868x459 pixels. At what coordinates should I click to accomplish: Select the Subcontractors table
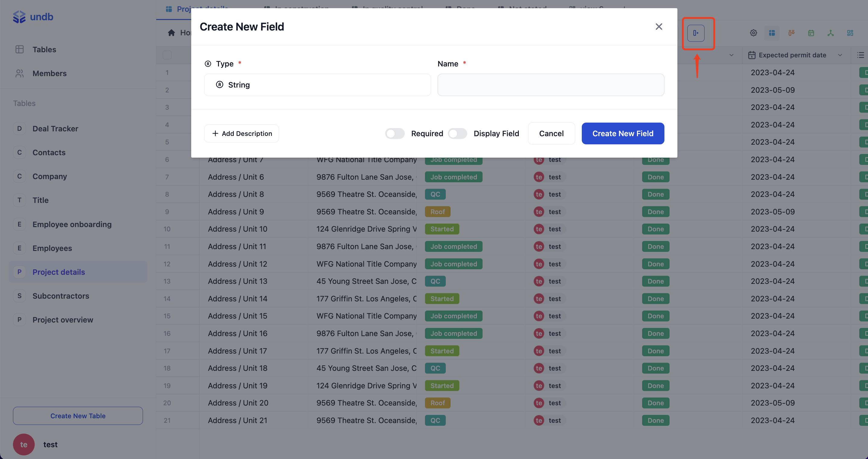point(61,296)
